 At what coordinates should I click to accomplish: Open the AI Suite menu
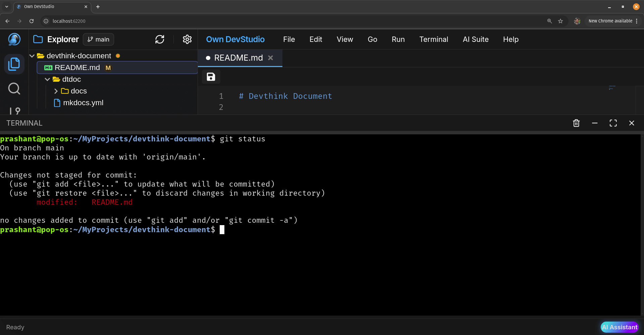476,39
